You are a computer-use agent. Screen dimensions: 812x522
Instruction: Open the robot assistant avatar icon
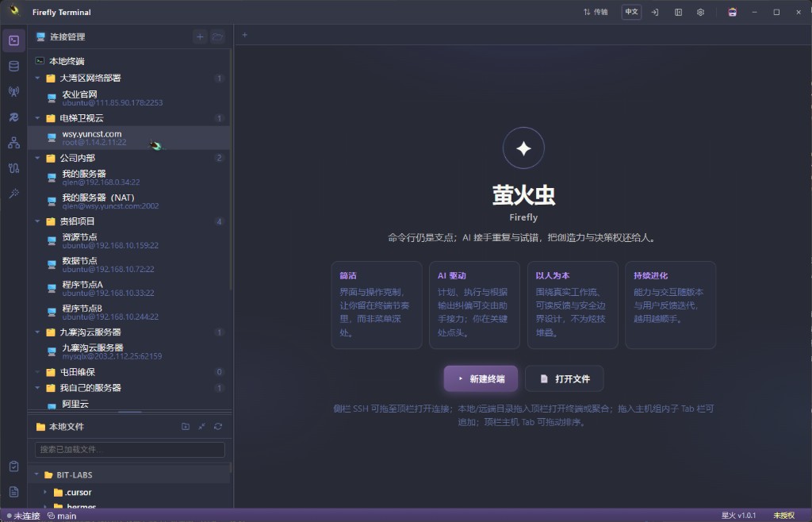click(732, 12)
